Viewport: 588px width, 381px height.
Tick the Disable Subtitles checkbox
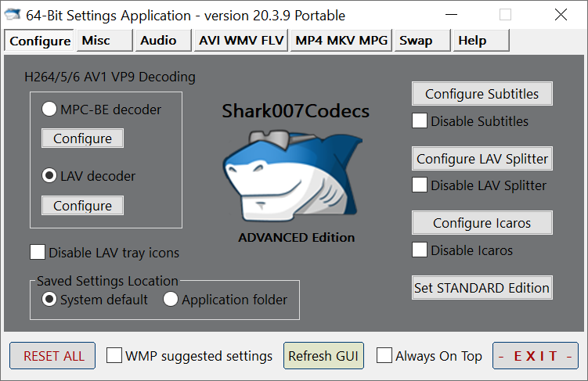point(420,121)
